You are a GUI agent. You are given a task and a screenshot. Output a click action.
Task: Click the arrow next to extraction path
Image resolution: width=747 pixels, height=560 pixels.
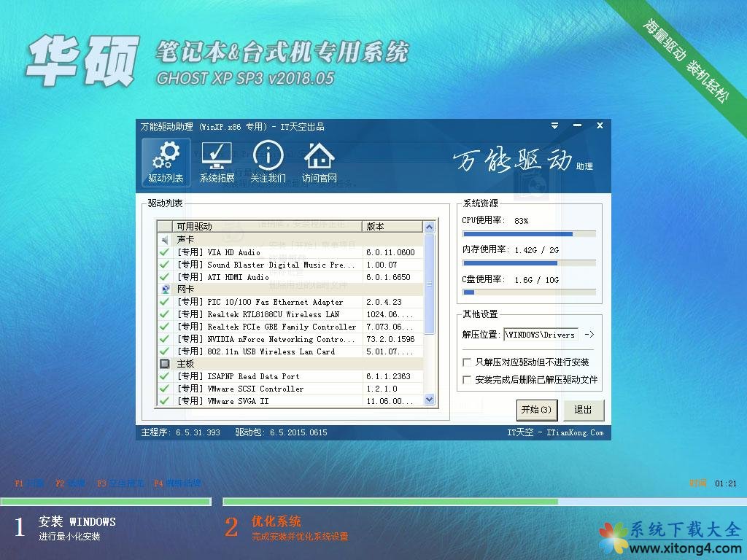589,335
